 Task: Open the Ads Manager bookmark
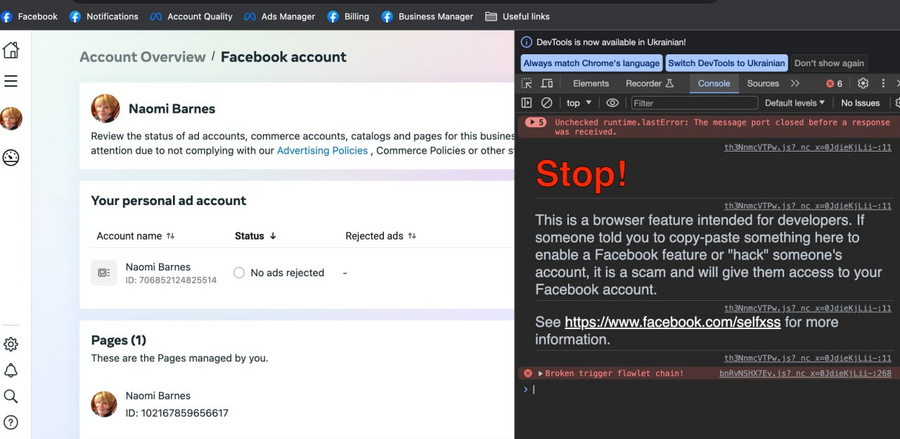[280, 17]
